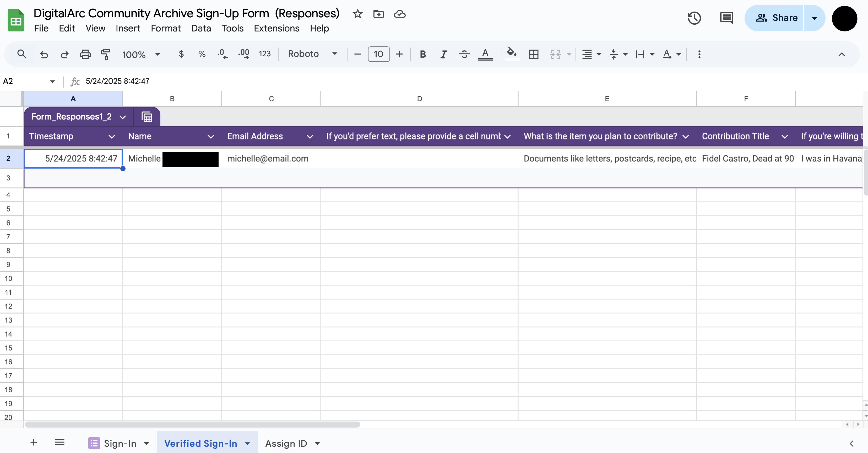Hide the menus with the chevron
This screenshot has width=868, height=453.
pyautogui.click(x=842, y=54)
